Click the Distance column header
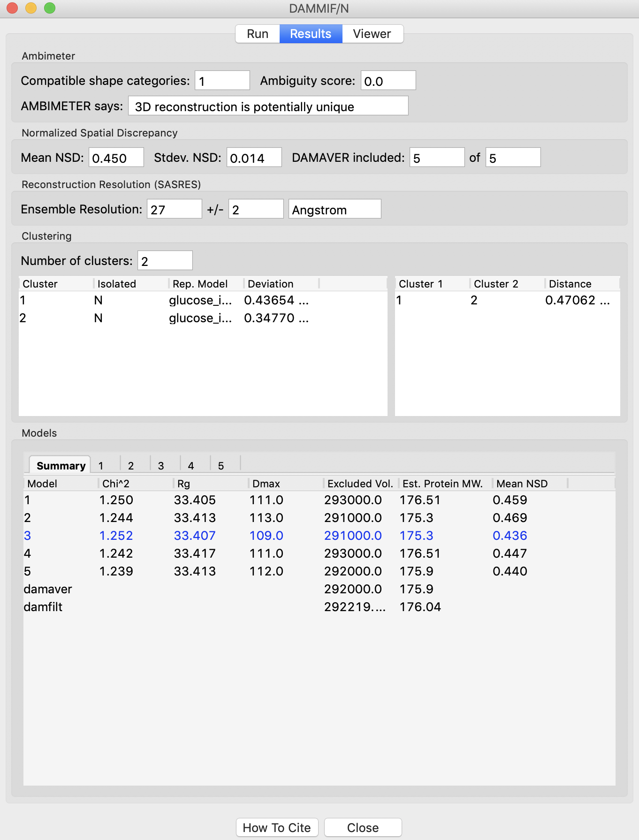Image resolution: width=639 pixels, height=840 pixels. pyautogui.click(x=582, y=284)
